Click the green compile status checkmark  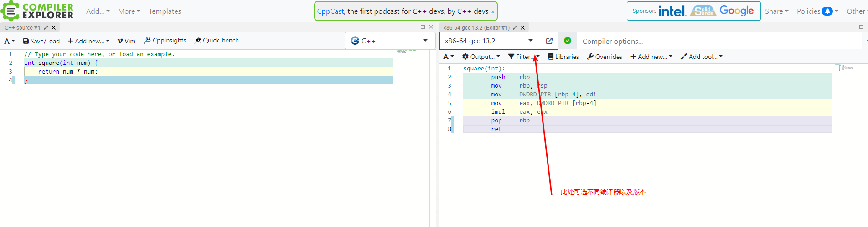568,41
